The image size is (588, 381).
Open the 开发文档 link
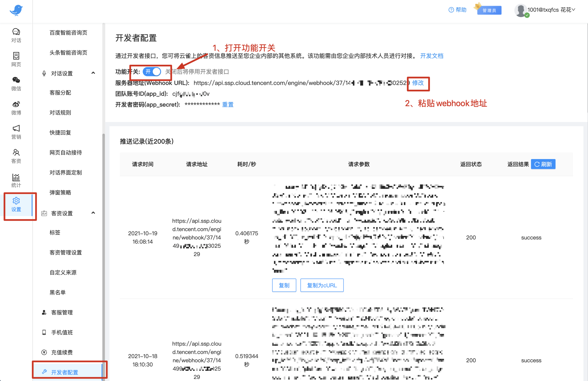(432, 56)
